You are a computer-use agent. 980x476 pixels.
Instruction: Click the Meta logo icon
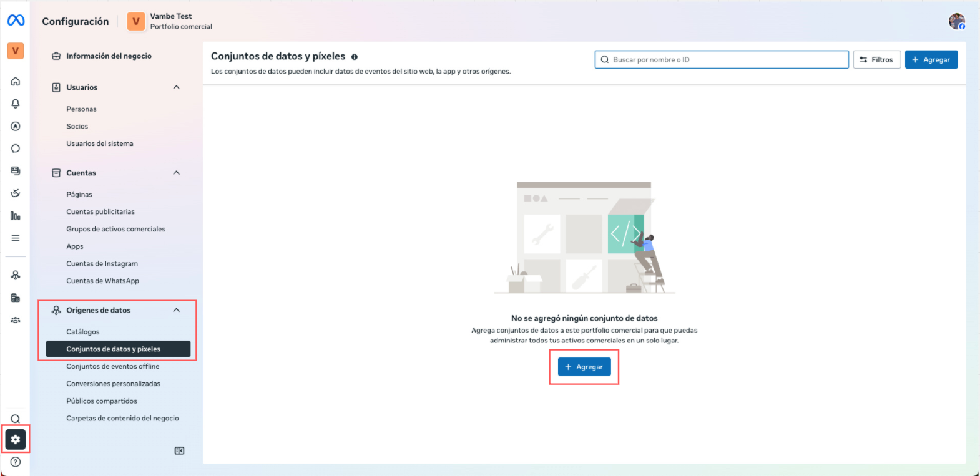(16, 21)
